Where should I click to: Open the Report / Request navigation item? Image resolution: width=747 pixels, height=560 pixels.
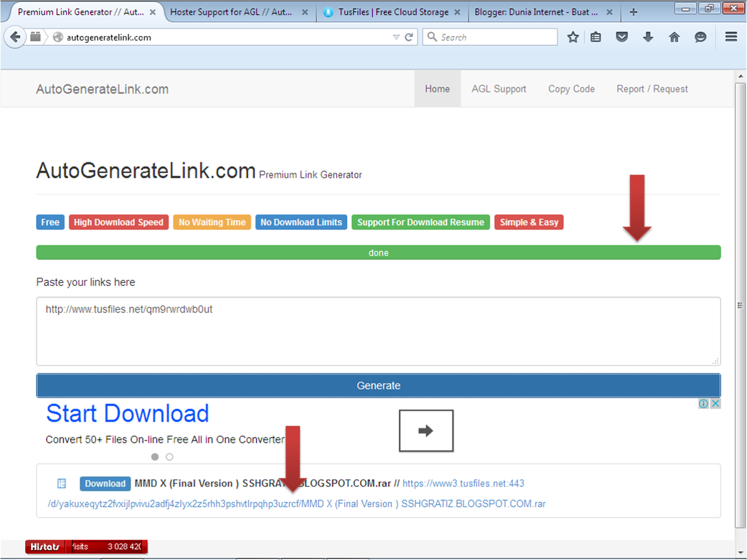(x=652, y=89)
